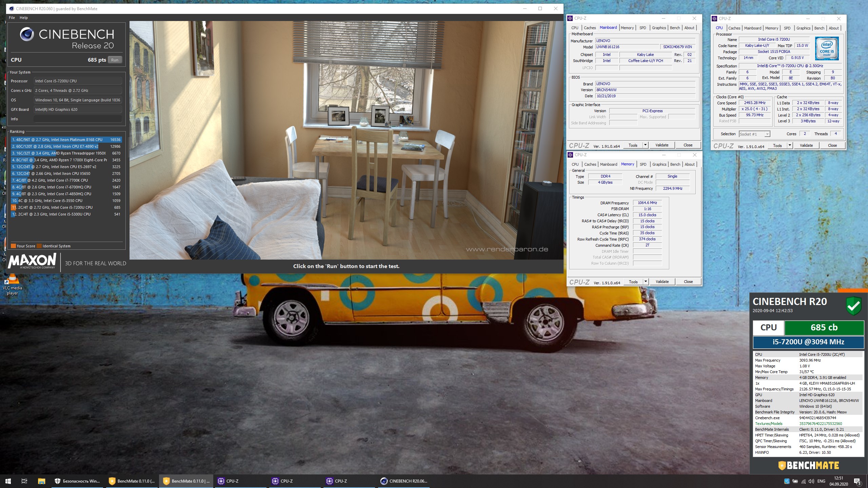Select the Core i5-3550 ranking row
Image resolution: width=868 pixels, height=488 pixels.
[66, 201]
